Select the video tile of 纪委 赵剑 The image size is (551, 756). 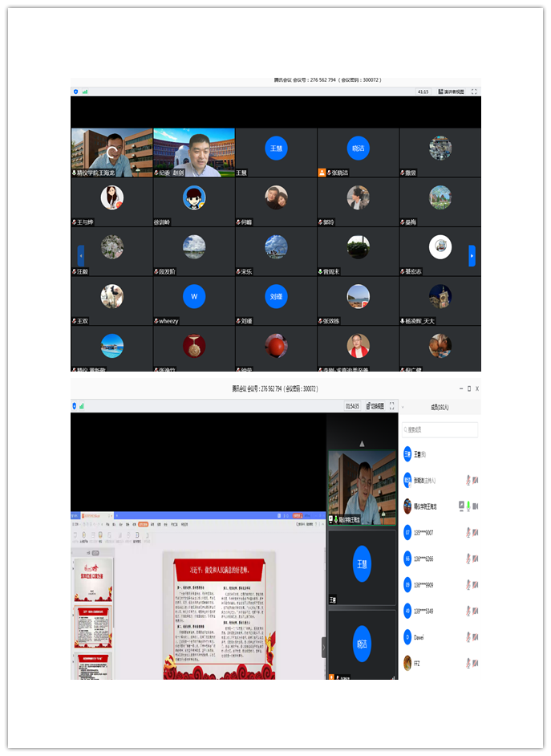pos(194,152)
